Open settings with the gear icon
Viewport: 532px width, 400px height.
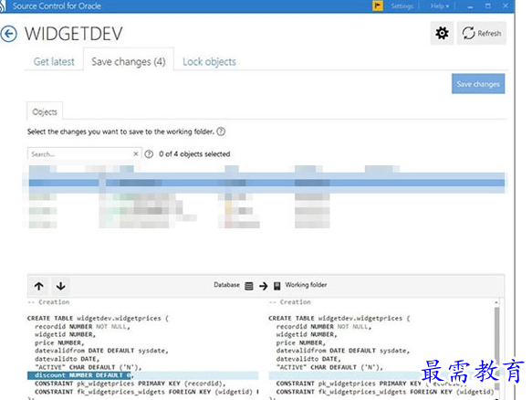click(x=442, y=33)
